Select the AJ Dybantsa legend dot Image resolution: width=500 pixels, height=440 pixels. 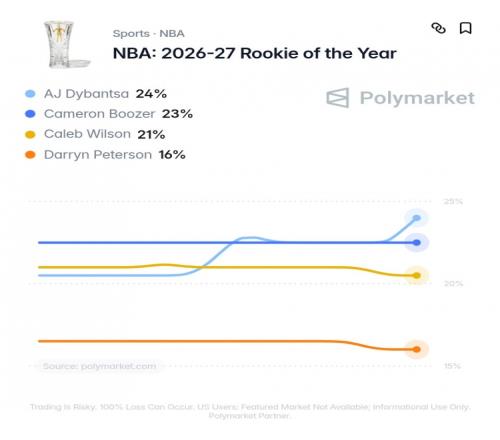30,94
